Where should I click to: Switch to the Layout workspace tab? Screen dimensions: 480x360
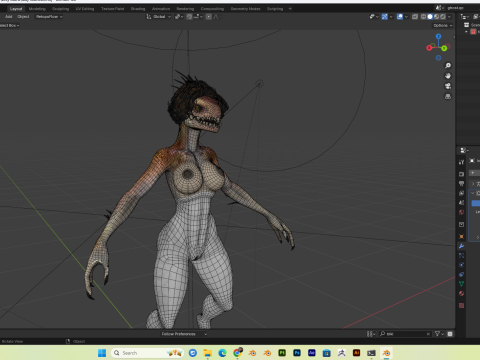[16, 9]
